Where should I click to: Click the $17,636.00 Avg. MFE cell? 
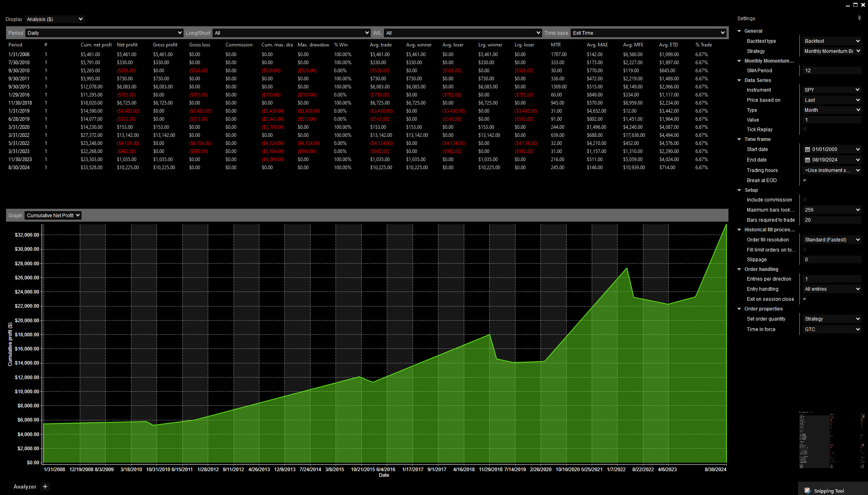click(x=634, y=135)
